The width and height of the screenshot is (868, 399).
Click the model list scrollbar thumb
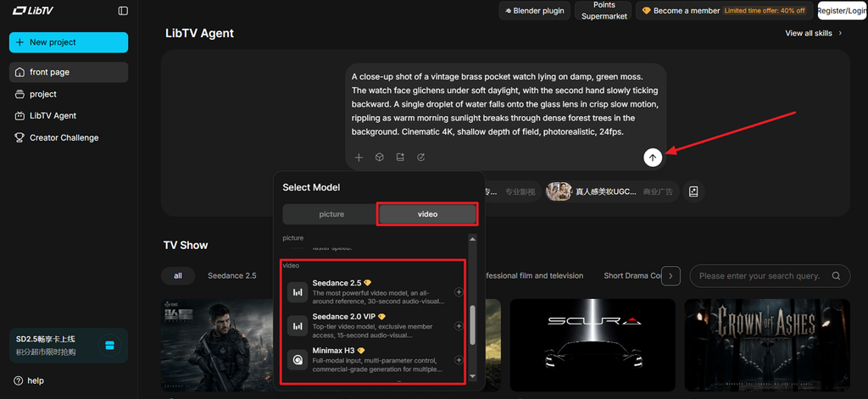click(472, 324)
